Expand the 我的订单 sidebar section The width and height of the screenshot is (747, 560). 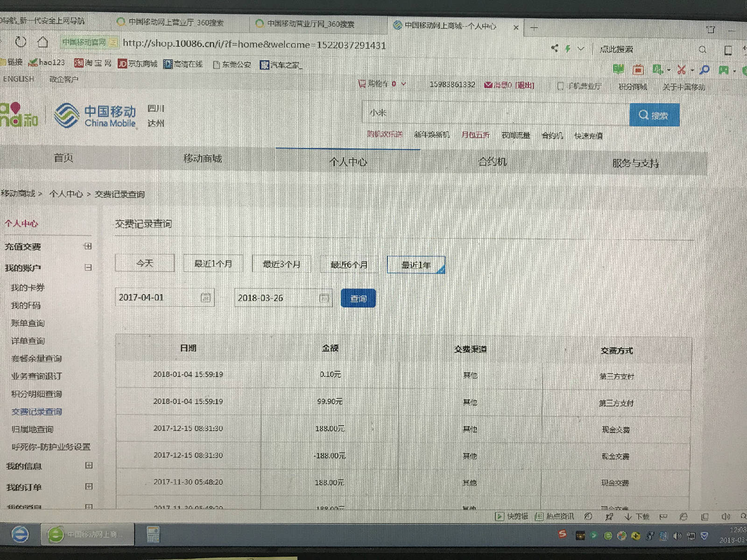tap(89, 486)
